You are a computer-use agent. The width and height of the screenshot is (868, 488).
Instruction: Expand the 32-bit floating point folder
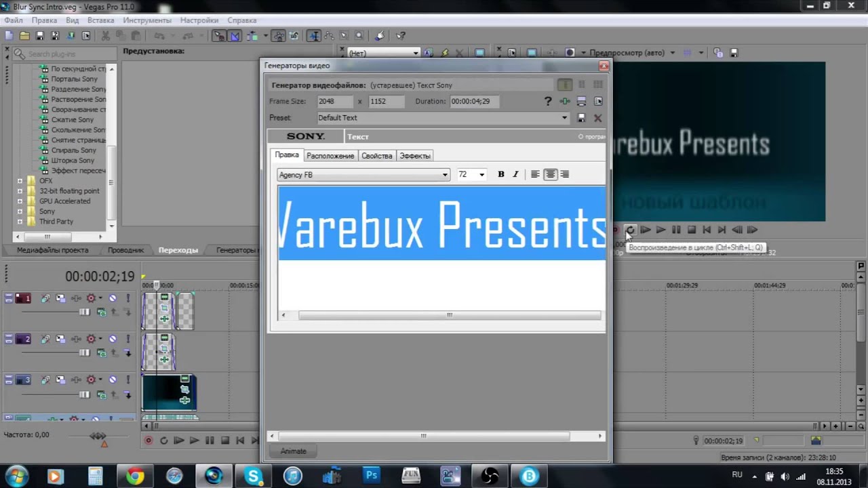click(x=20, y=191)
